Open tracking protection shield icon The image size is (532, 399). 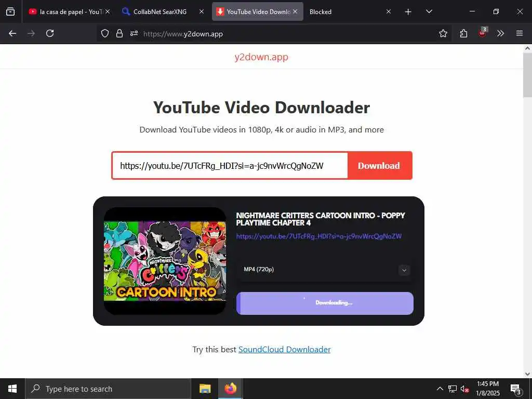[x=105, y=33]
